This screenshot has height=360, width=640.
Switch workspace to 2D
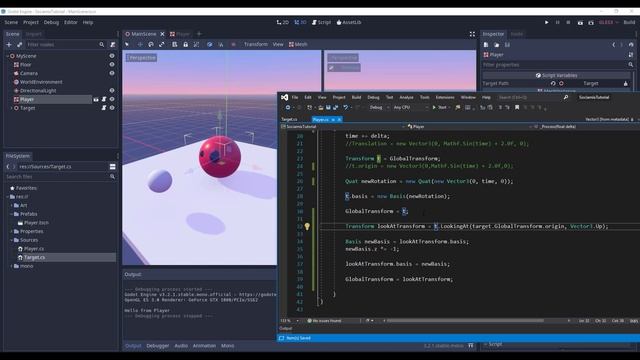(282, 22)
